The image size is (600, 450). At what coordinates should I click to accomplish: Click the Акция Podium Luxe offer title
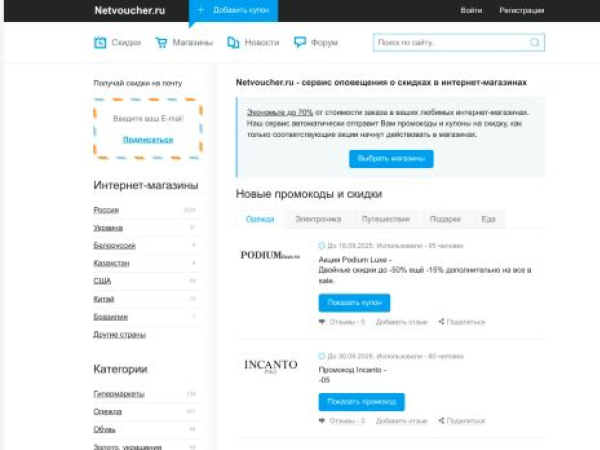click(355, 260)
